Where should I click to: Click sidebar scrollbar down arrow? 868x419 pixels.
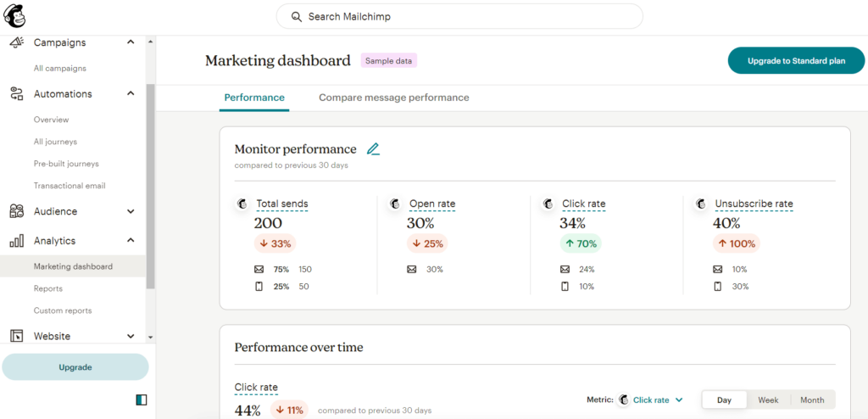pyautogui.click(x=150, y=337)
